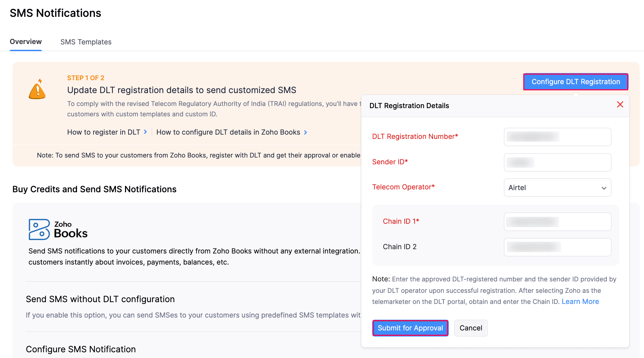Click Configure DLT Registration
The image size is (644, 358).
(575, 82)
